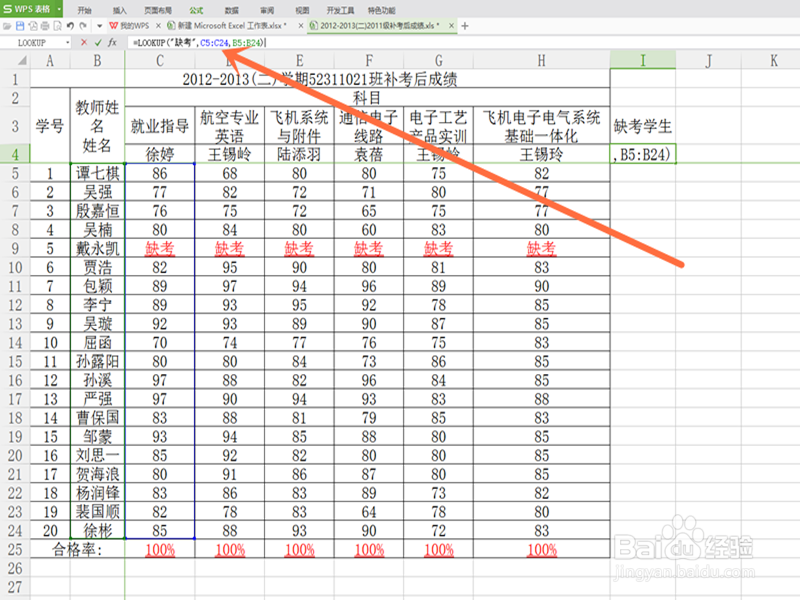Switch to the 审阅 ribbon tab
The height and width of the screenshot is (600, 800).
point(266,10)
